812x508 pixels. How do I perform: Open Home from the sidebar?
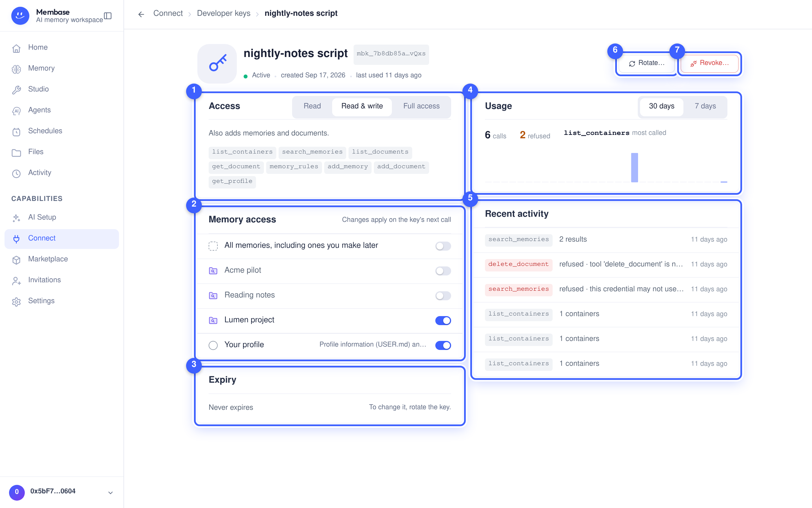tap(62, 47)
